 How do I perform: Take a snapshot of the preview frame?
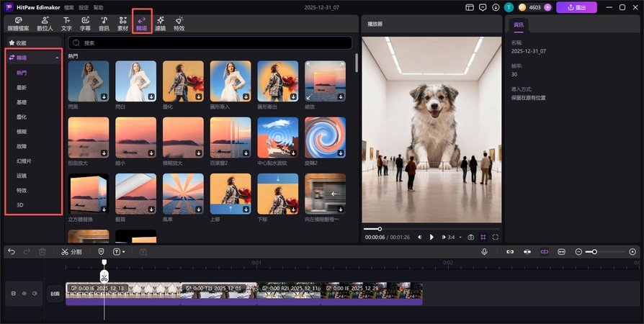pyautogui.click(x=470, y=237)
